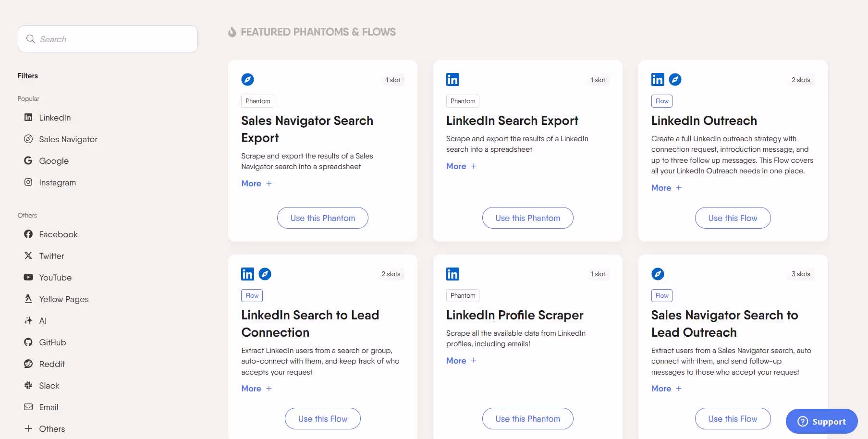Filter by Reddit label
Screen dimensions: 868x439
pyautogui.click(x=52, y=364)
